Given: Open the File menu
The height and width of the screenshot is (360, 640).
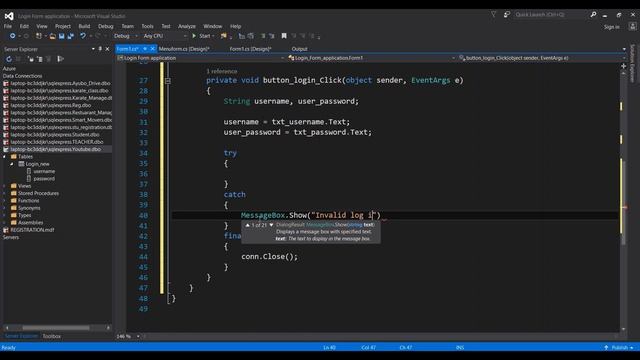Looking at the screenshot, I should (x=8, y=26).
